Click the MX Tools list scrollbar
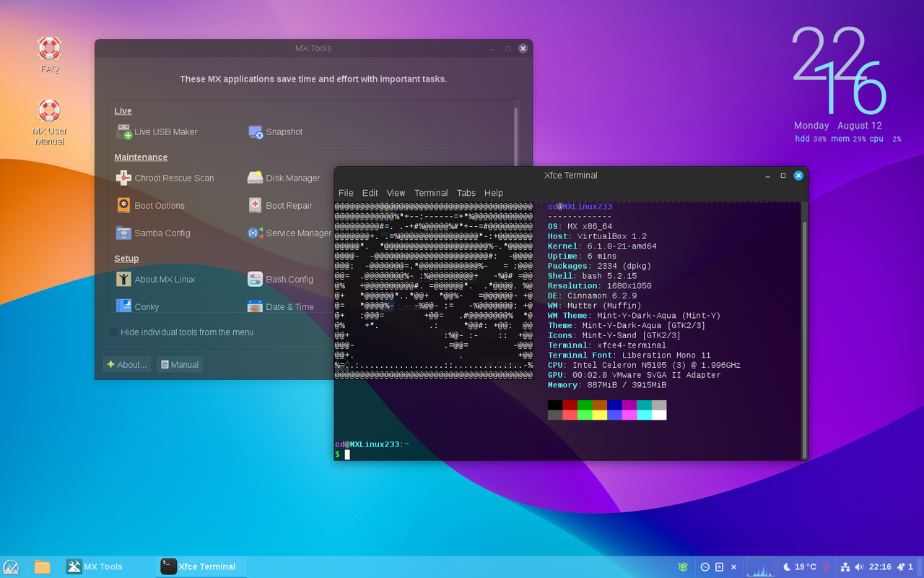The width and height of the screenshot is (924, 578). click(515, 137)
